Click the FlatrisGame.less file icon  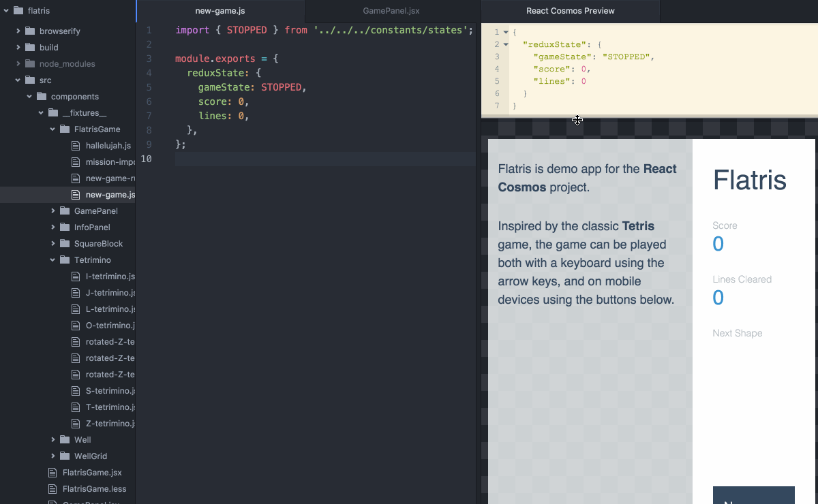point(52,489)
